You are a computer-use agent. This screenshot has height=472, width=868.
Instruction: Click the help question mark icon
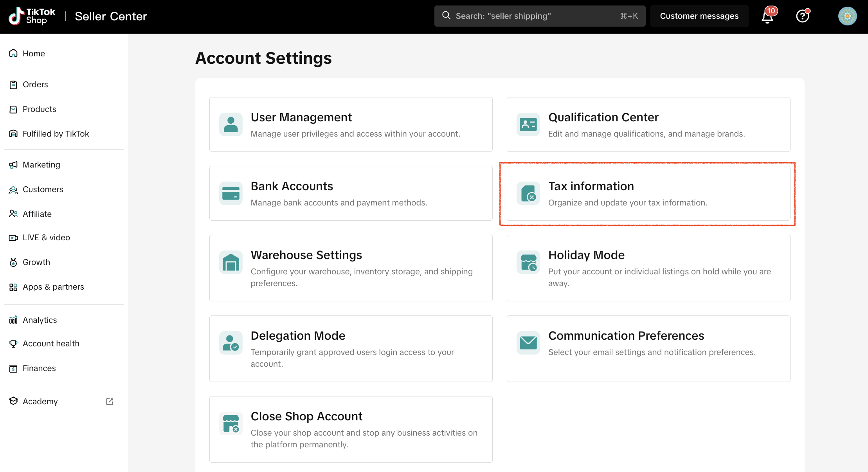click(x=802, y=16)
